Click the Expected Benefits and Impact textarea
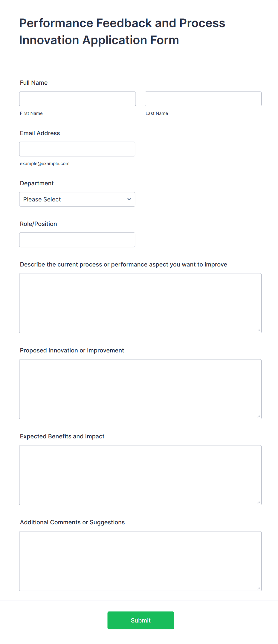Screen dimensions: 278x644 tap(140, 475)
